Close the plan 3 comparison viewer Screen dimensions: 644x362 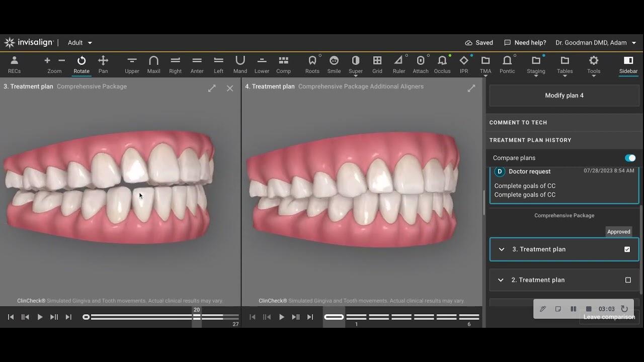point(230,88)
